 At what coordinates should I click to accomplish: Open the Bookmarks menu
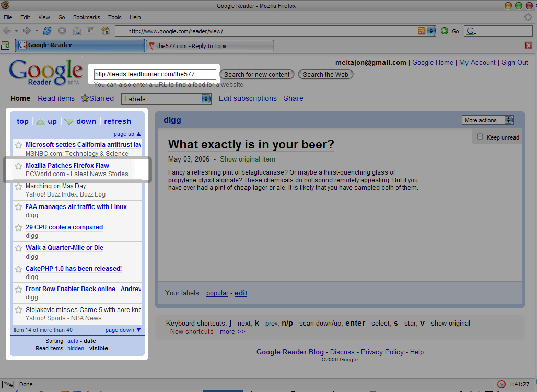[x=86, y=17]
